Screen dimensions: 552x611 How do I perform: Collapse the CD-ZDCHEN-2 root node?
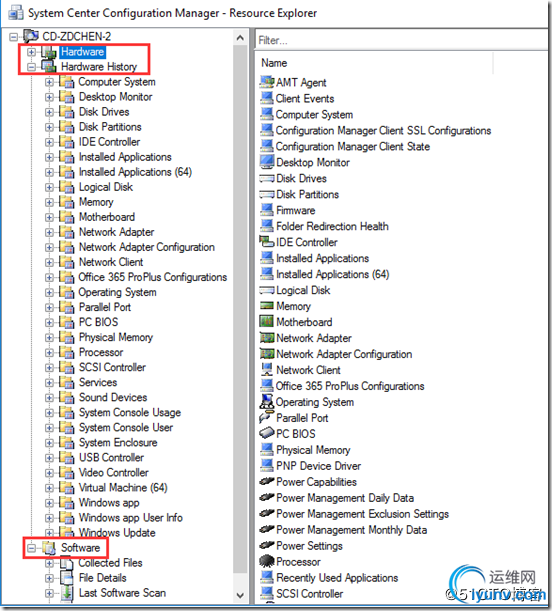(x=14, y=37)
